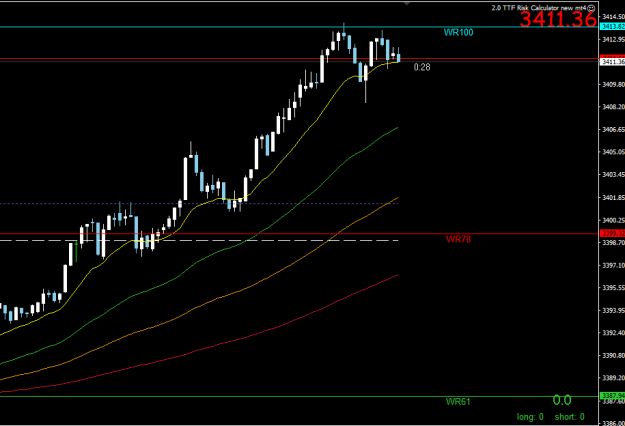Click the green 0.0 value
Image resolution: width=625 pixels, height=426 pixels.
(x=562, y=400)
